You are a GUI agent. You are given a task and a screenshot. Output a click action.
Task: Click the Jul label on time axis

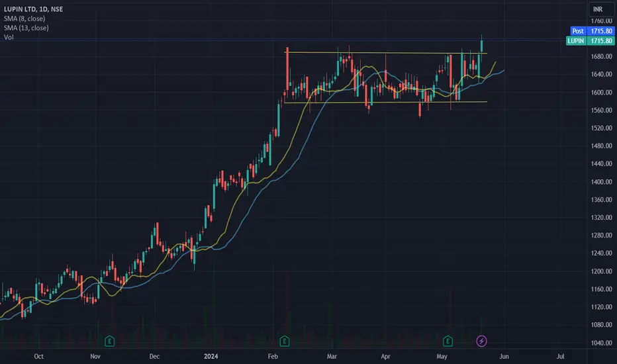(x=560, y=356)
